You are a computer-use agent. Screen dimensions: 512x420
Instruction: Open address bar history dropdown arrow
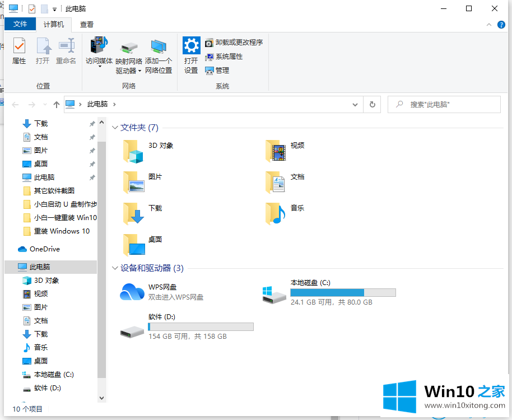tap(355, 105)
